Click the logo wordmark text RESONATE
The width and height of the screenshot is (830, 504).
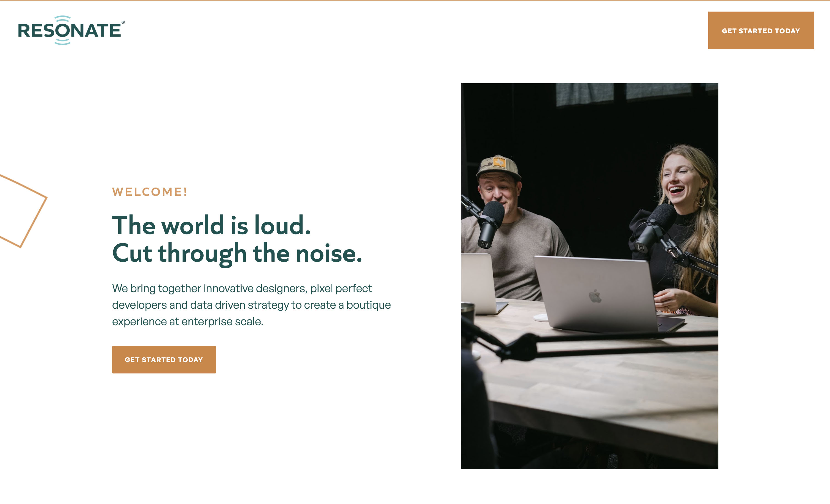coord(69,31)
